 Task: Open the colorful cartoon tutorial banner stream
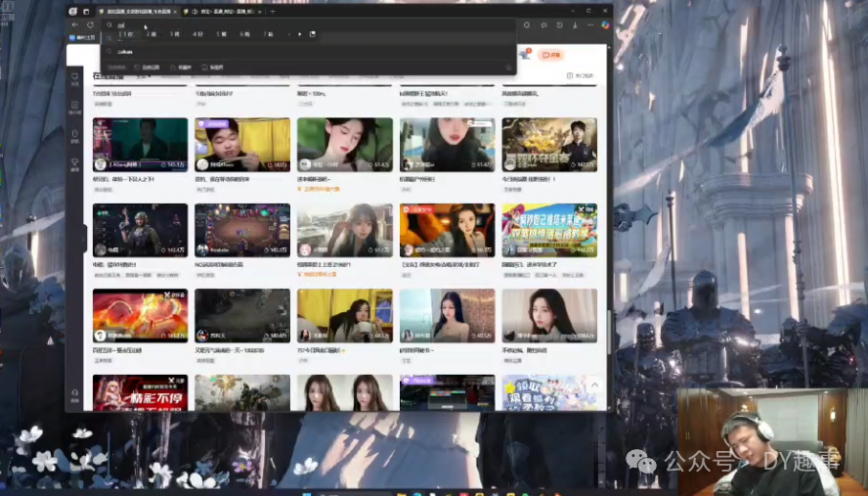click(x=549, y=230)
